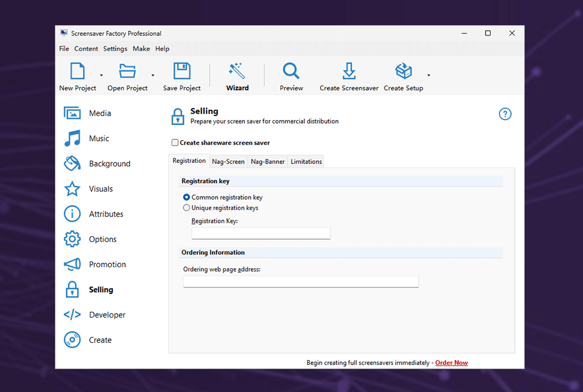Close the Screensaver Factory window
Screen dimensions: 583x392
point(512,33)
